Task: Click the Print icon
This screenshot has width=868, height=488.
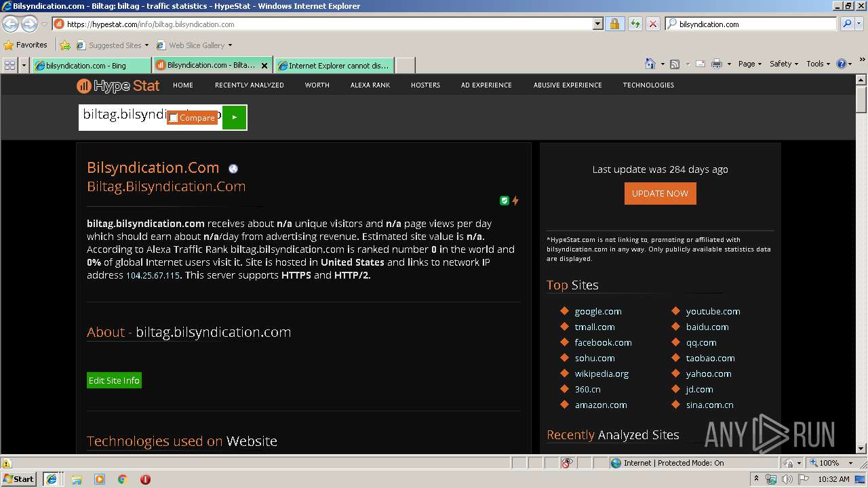Action: (x=717, y=64)
